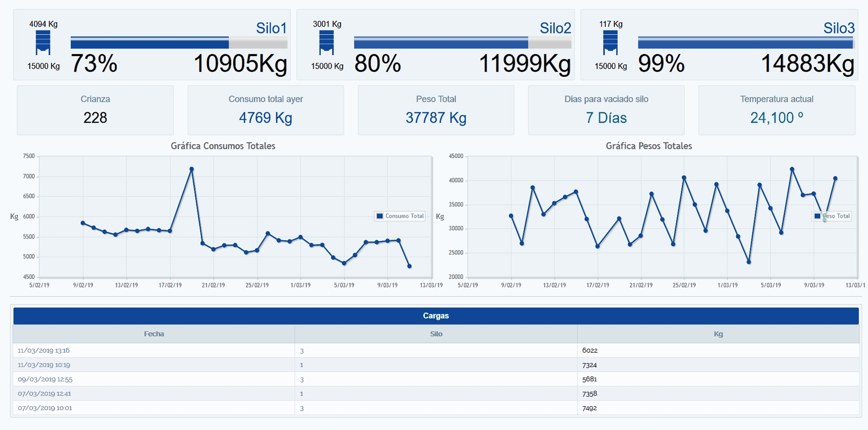Click the highest Pesos Totales data point
Viewport: 868px width, 430px height.
(792, 169)
